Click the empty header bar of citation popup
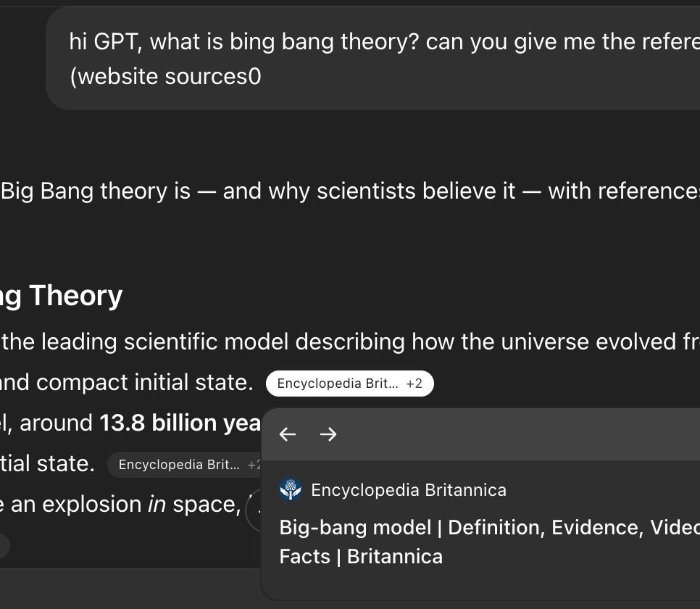 [x=507, y=434]
